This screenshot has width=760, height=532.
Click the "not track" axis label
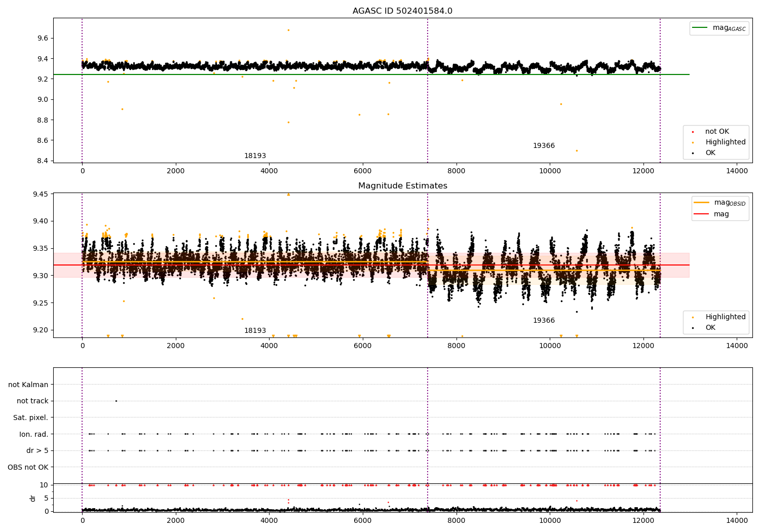point(32,401)
